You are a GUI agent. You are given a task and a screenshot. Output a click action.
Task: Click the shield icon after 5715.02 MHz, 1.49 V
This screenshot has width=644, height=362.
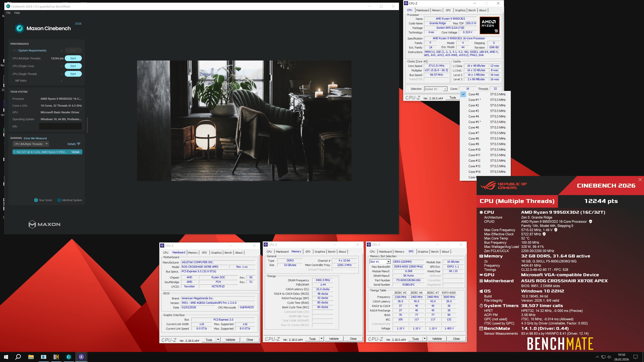click(x=556, y=230)
